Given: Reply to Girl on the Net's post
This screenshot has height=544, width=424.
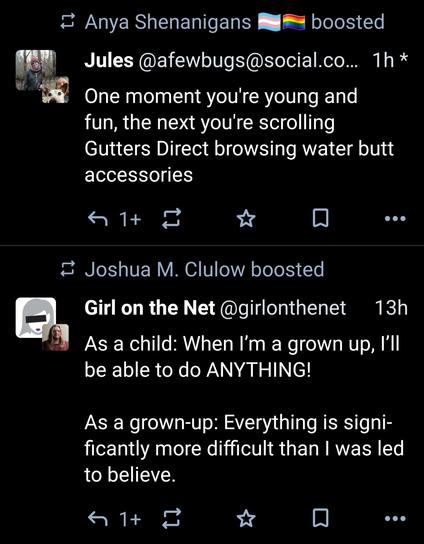Looking at the screenshot, I should pos(97,519).
